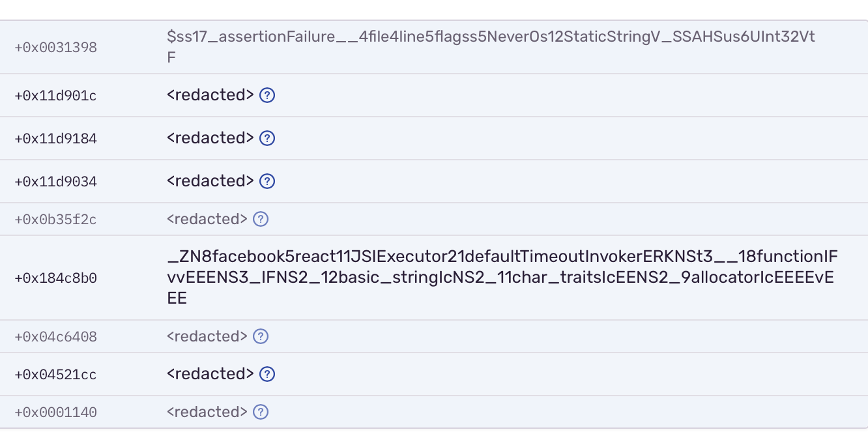
Task: Click help icon in +0x0001140 row
Action: [261, 412]
